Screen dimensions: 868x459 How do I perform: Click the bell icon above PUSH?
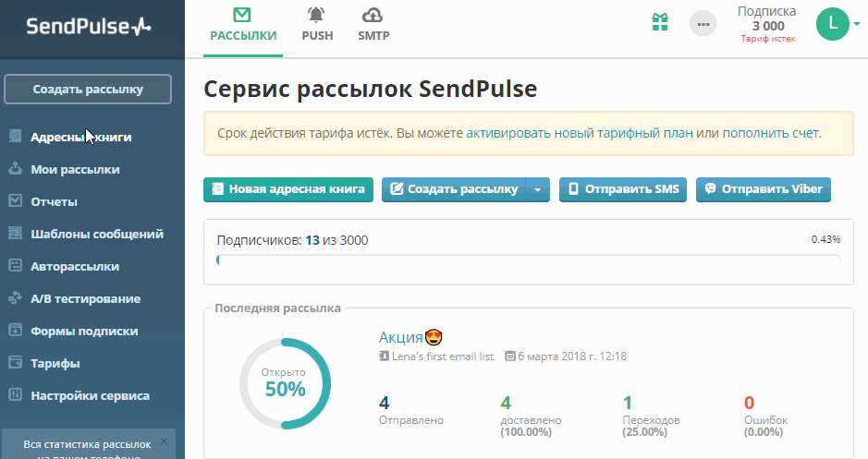[316, 15]
